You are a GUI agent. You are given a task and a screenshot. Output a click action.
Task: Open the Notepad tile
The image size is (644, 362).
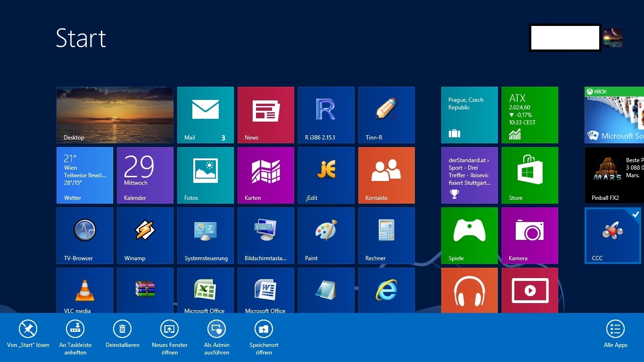[326, 290]
